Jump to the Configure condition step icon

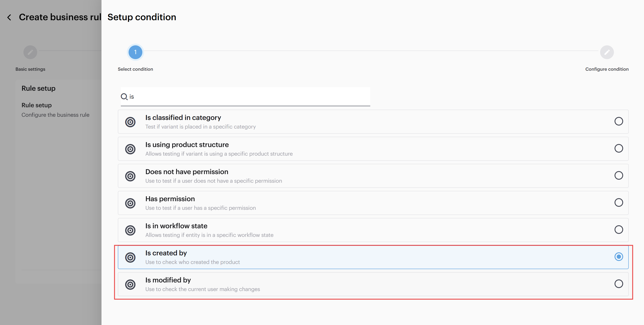tap(607, 52)
